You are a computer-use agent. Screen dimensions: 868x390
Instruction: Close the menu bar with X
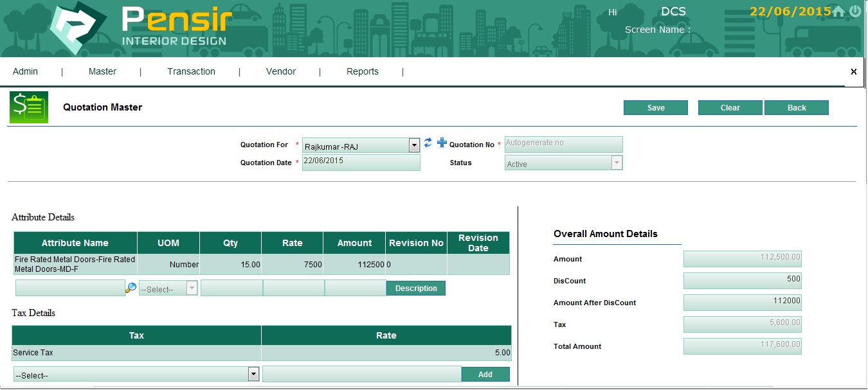tap(854, 72)
